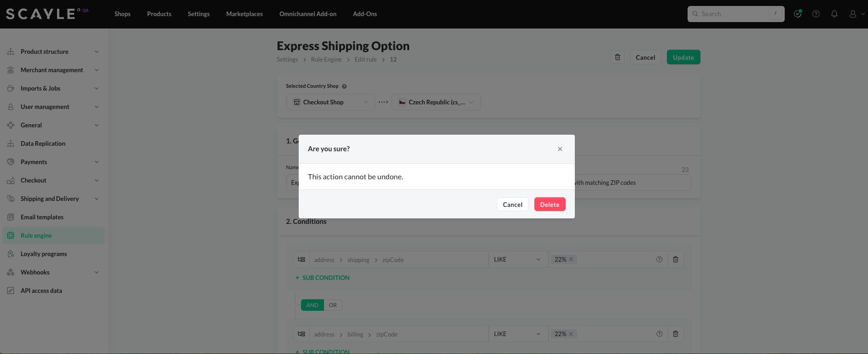Open the Products top menu
868x354 pixels.
[x=159, y=14]
